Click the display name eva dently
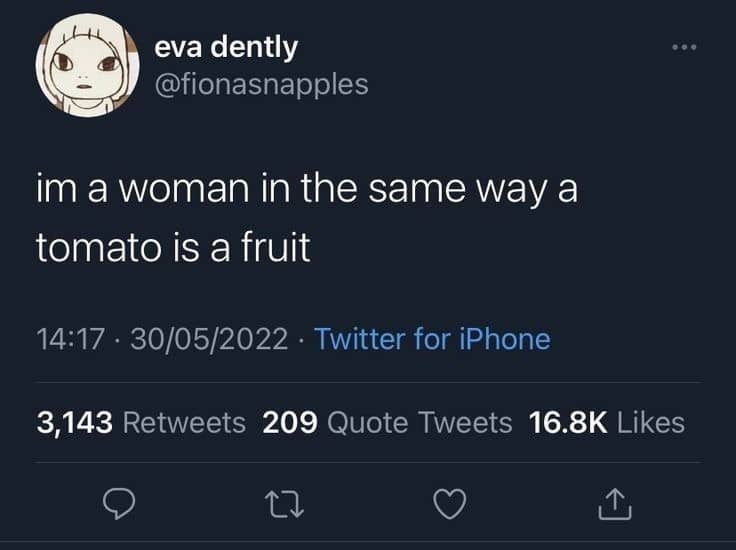 pyautogui.click(x=226, y=47)
